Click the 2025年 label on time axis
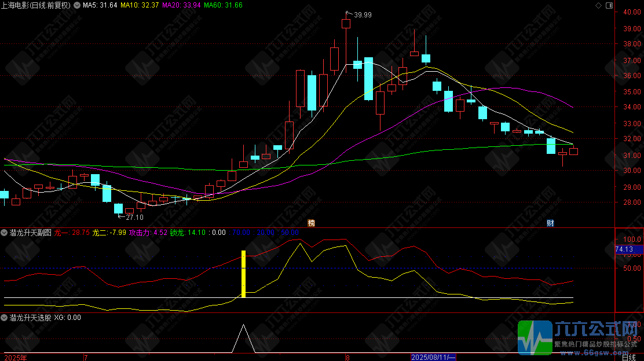This screenshot has height=361, width=644. tap(16, 358)
